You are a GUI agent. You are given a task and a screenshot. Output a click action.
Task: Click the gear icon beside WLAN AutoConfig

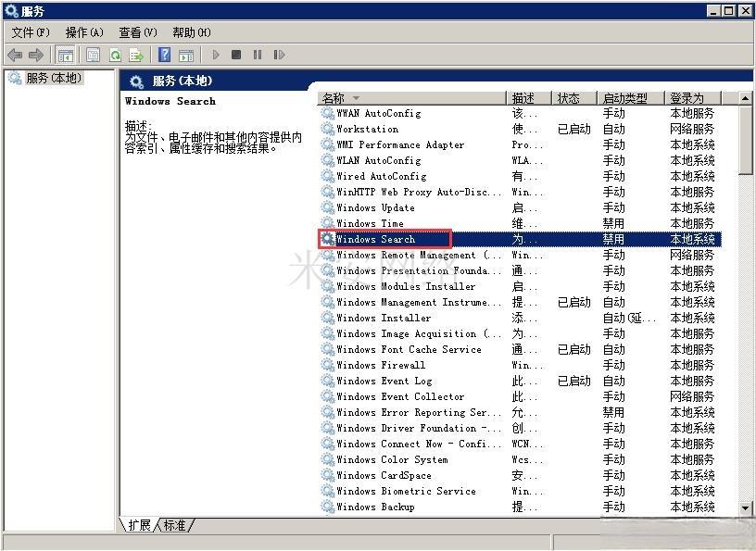pyautogui.click(x=328, y=160)
